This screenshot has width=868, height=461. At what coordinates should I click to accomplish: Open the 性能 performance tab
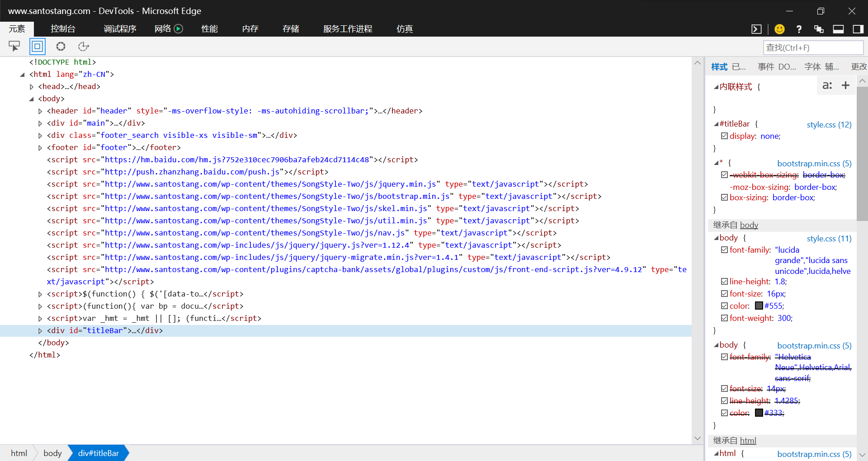209,28
